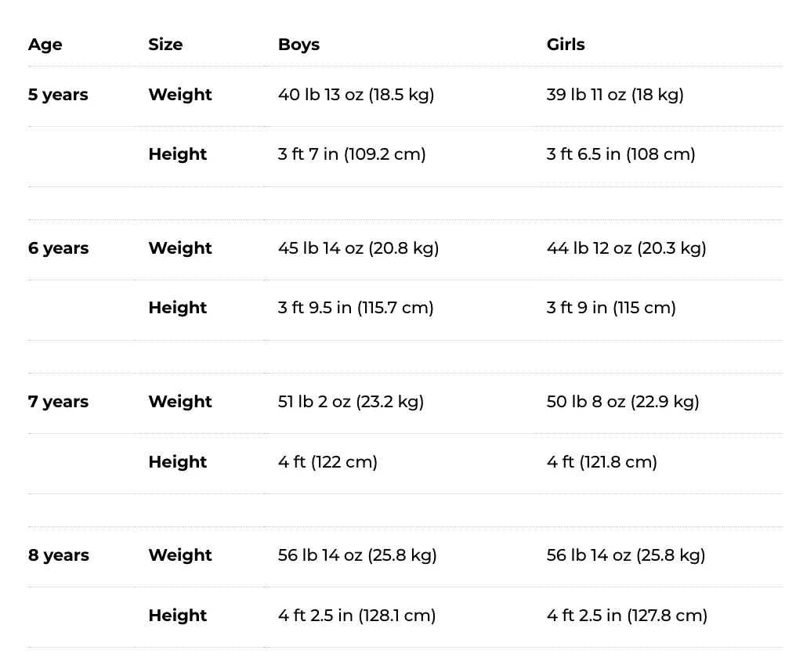
Task: Click boys height 3 ft 7 in cell
Action: (352, 154)
